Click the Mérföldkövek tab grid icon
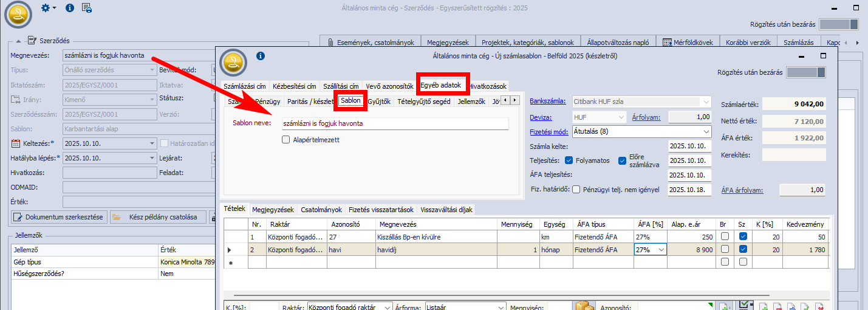 click(x=667, y=43)
